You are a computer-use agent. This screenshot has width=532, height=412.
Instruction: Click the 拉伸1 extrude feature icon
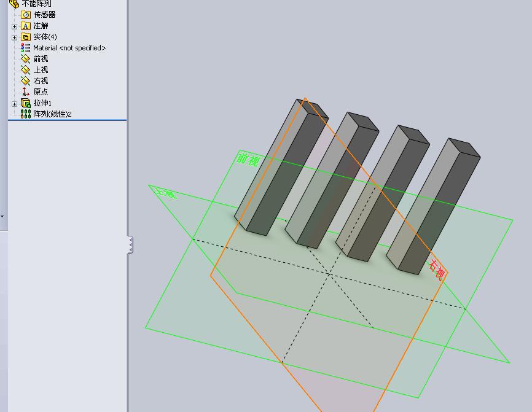click(x=25, y=103)
